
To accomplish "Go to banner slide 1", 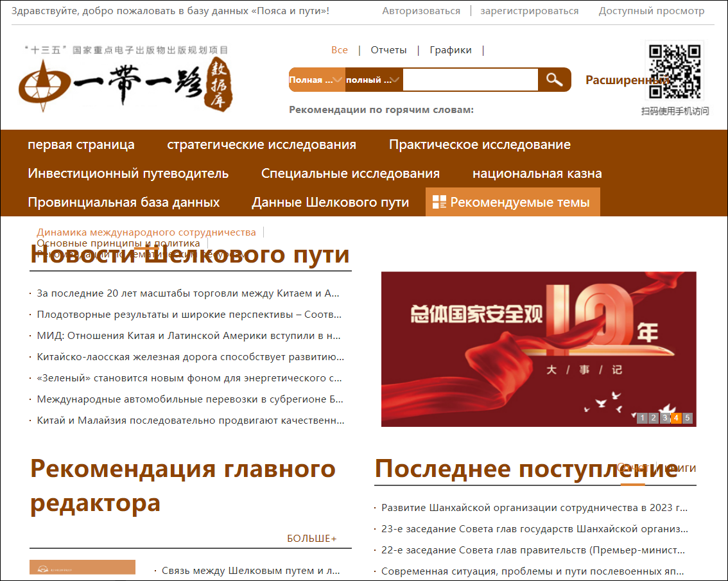I will [x=642, y=418].
